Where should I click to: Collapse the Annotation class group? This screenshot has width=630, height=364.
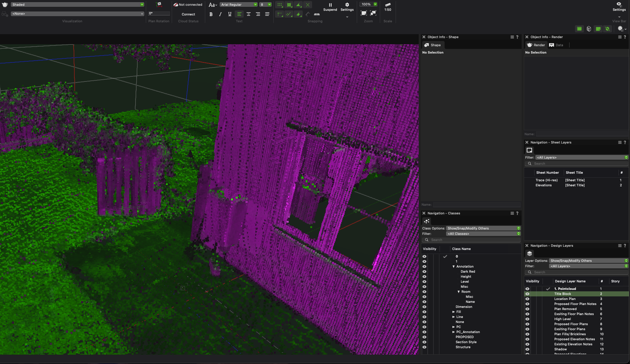pos(454,267)
